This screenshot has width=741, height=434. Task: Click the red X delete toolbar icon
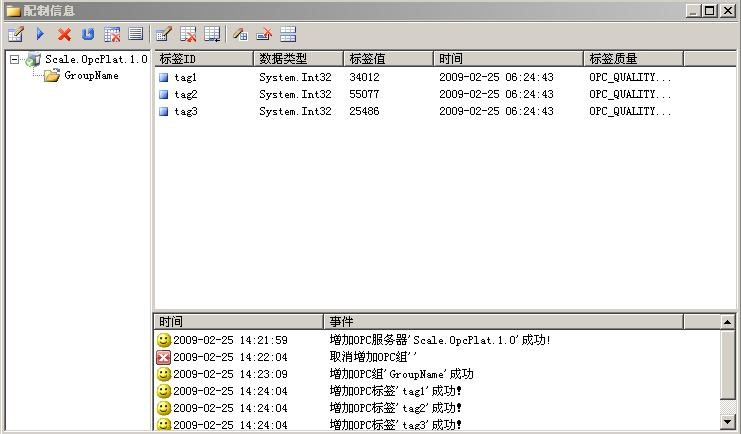pos(64,34)
